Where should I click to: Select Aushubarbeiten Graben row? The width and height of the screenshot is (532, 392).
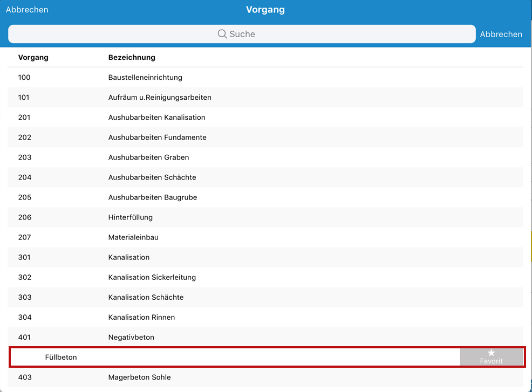(265, 157)
